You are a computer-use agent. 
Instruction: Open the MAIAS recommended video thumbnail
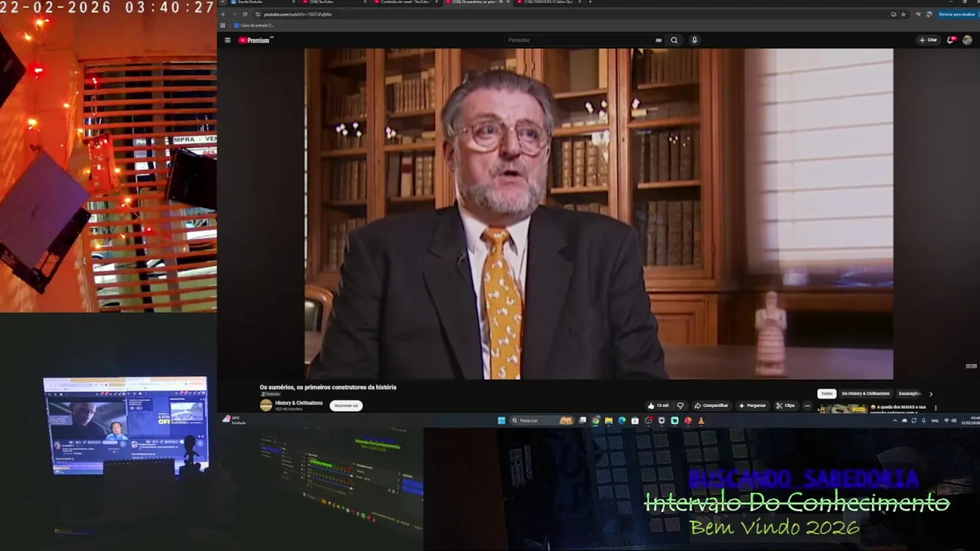point(842,409)
